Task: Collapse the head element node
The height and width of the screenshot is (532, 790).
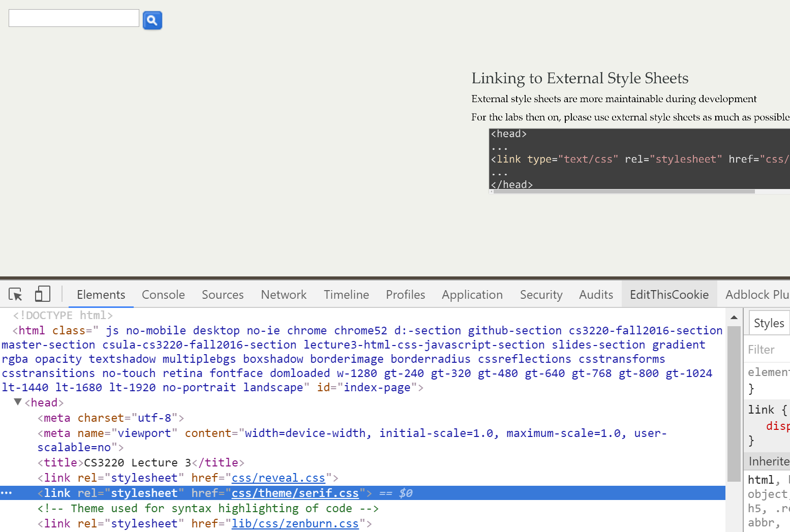Action: pyautogui.click(x=18, y=402)
